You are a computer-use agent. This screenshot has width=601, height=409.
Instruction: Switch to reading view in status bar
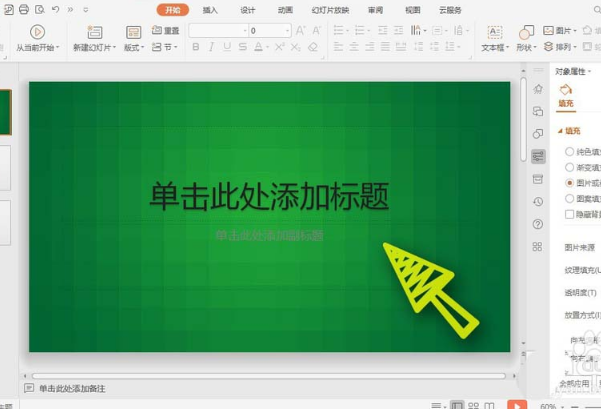pos(489,406)
